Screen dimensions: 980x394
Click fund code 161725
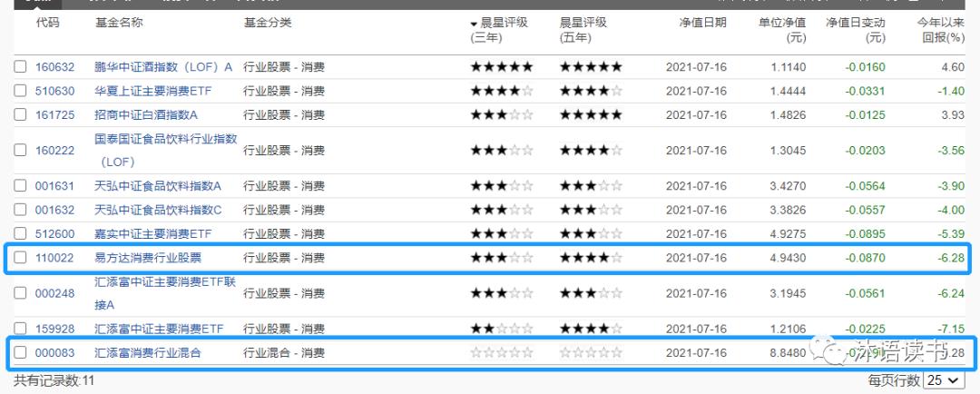click(55, 114)
